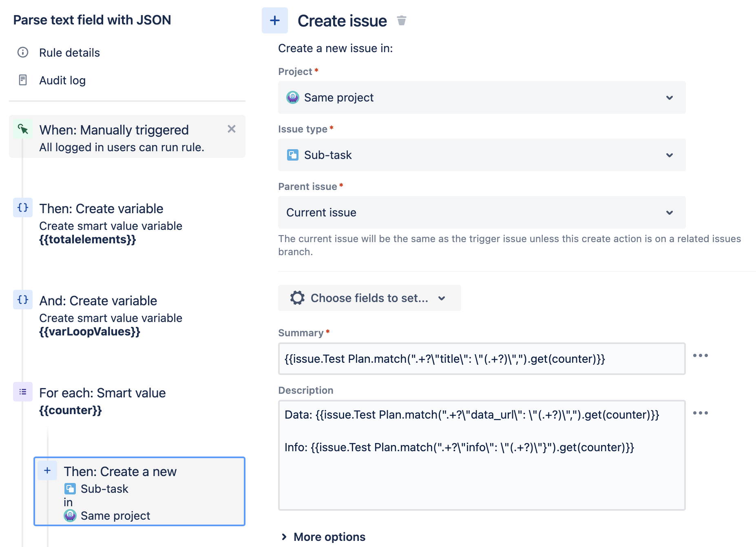This screenshot has height=547, width=756.
Task: Click the trash icon beside Create issue
Action: pos(402,20)
